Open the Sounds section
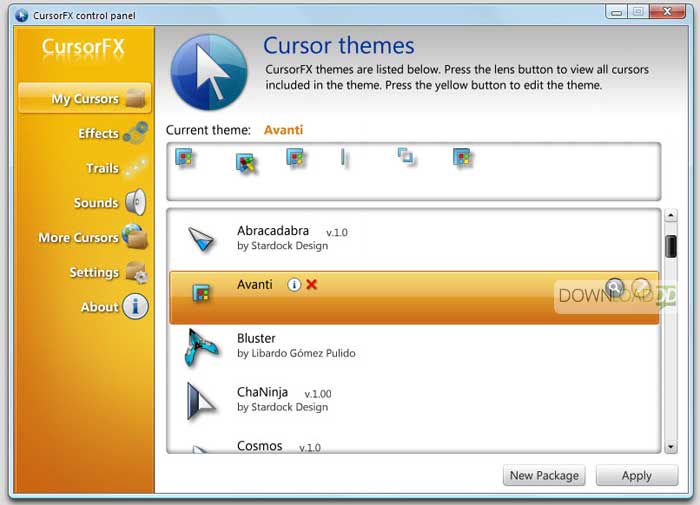 [x=96, y=203]
